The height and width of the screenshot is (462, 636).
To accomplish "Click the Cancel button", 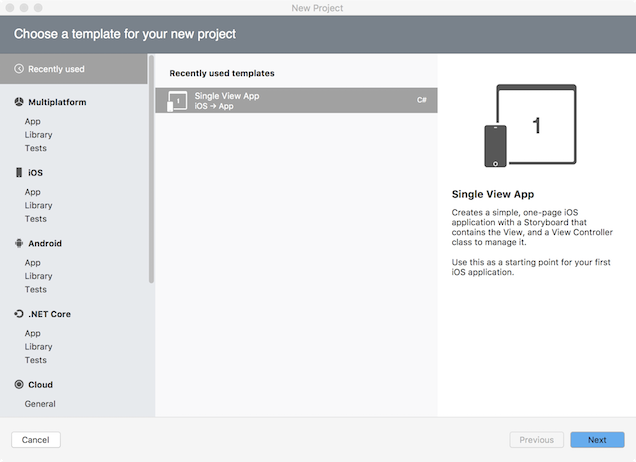I will (x=36, y=440).
